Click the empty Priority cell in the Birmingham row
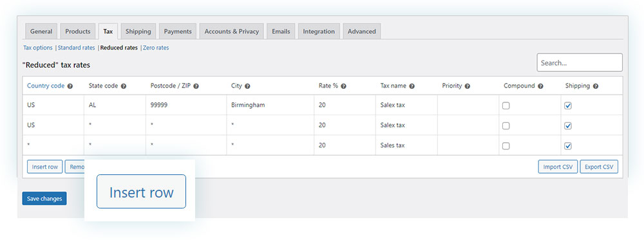644x240 pixels. tap(468, 105)
